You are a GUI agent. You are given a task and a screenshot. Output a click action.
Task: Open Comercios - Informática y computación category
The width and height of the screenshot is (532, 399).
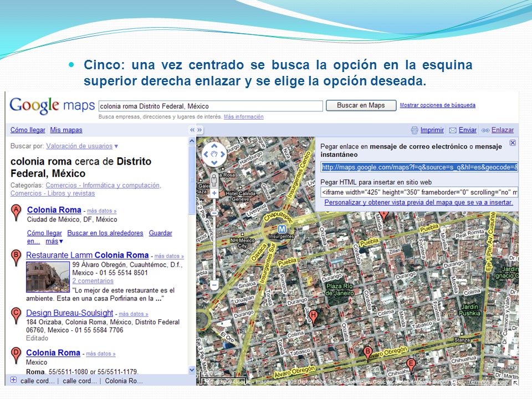coord(103,185)
